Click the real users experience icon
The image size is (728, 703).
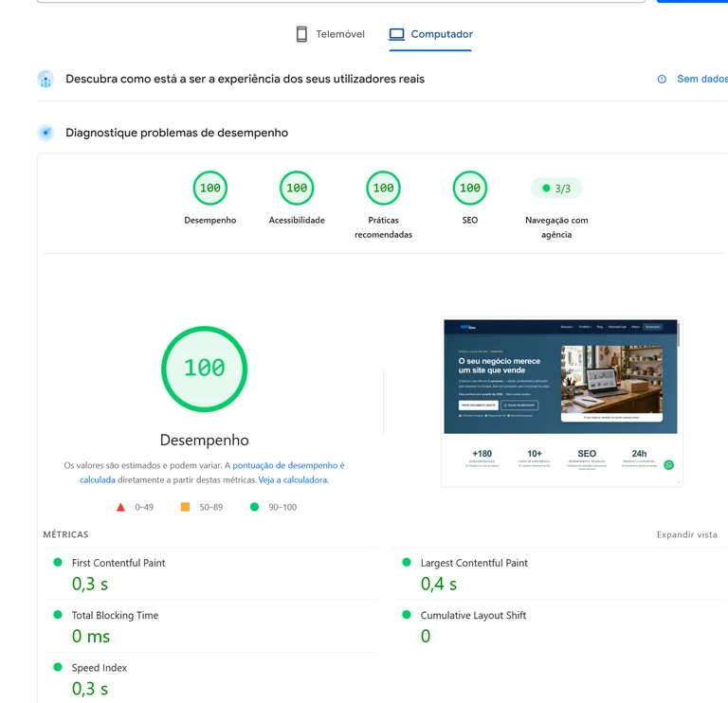(45, 80)
